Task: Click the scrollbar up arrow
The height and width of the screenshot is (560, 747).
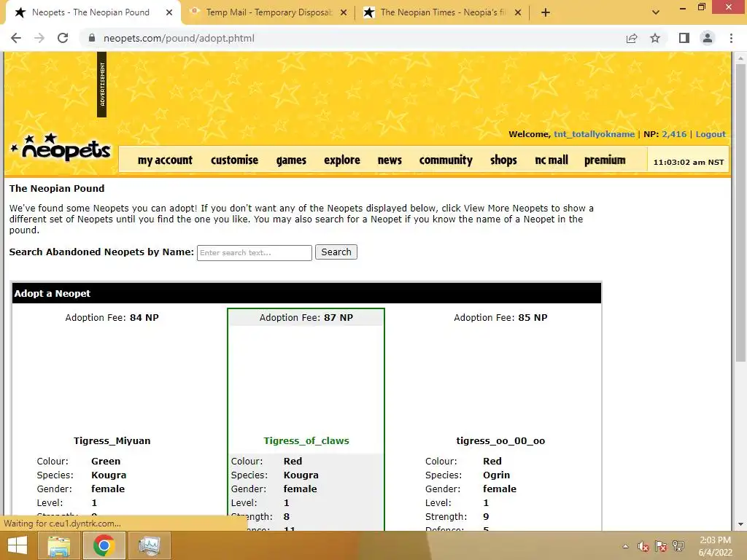Action: [740, 58]
